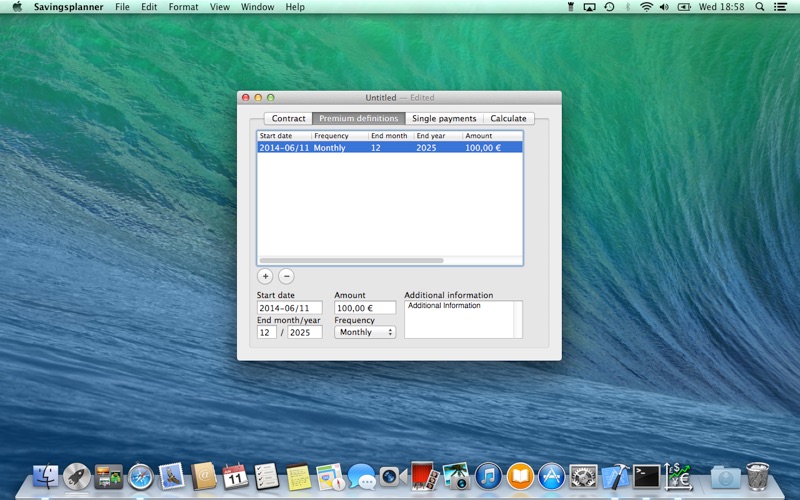Open Photo Booth in the dock
This screenshot has height=500, width=800.
click(424, 477)
